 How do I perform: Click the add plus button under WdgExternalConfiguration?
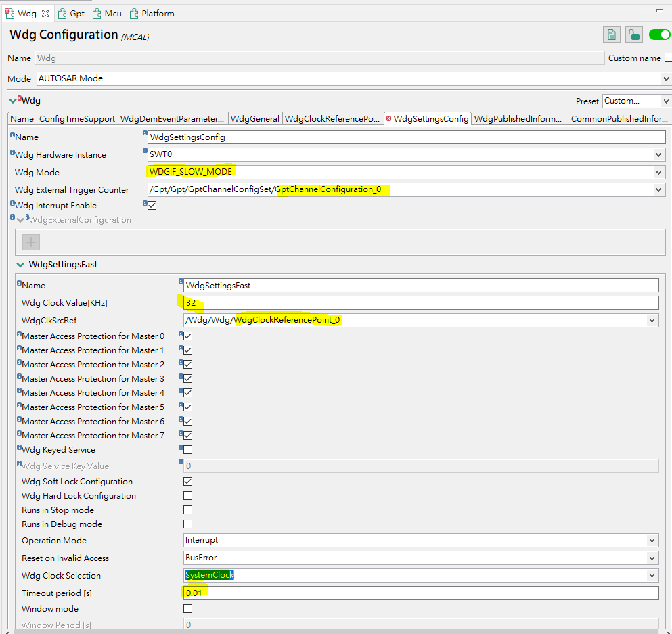coord(31,242)
